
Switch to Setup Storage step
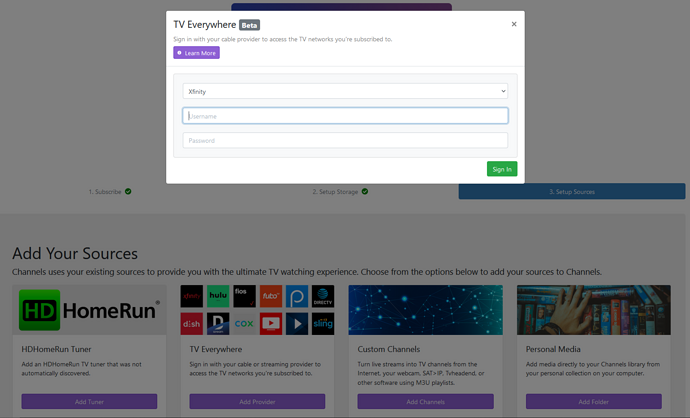tap(340, 191)
